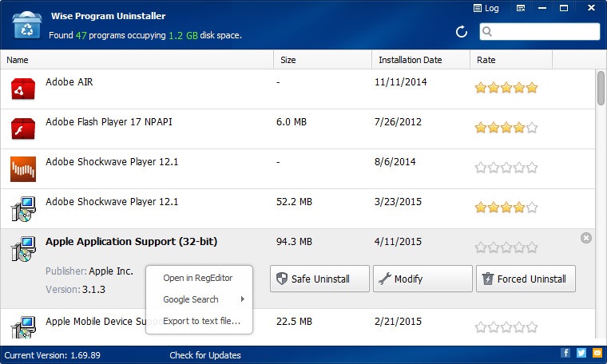The width and height of the screenshot is (607, 364).
Task: Expand the Google Search submenu arrow
Action: [x=242, y=299]
